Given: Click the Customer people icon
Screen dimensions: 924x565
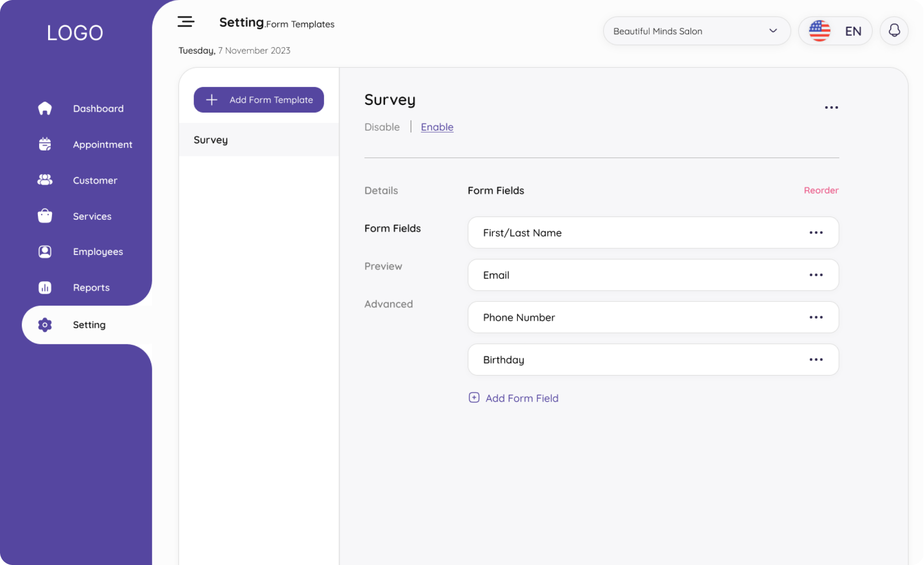Looking at the screenshot, I should coord(45,180).
